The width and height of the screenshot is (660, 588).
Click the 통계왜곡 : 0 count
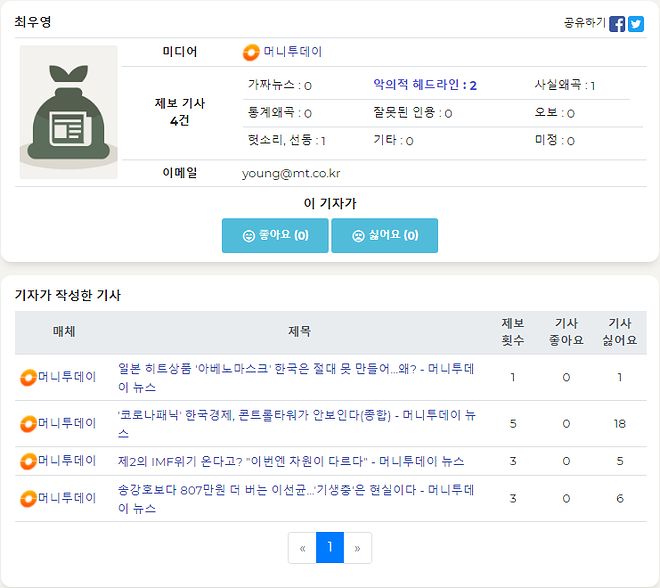279,112
